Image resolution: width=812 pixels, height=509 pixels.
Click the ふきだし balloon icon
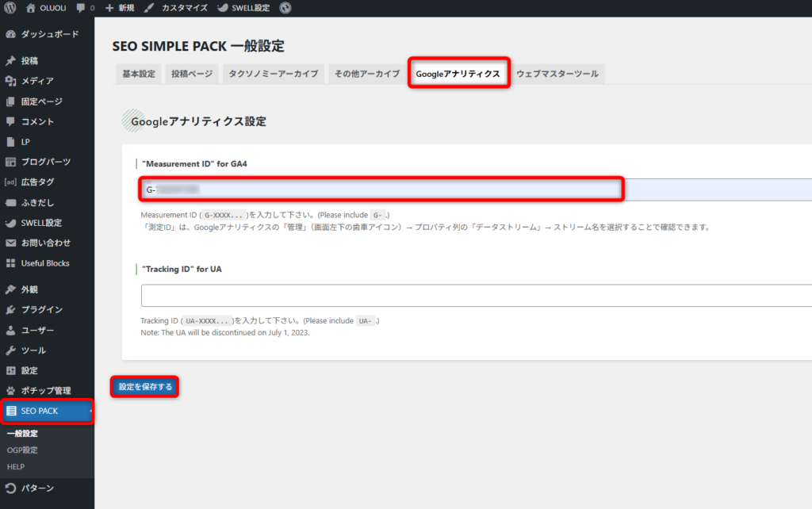(x=10, y=202)
